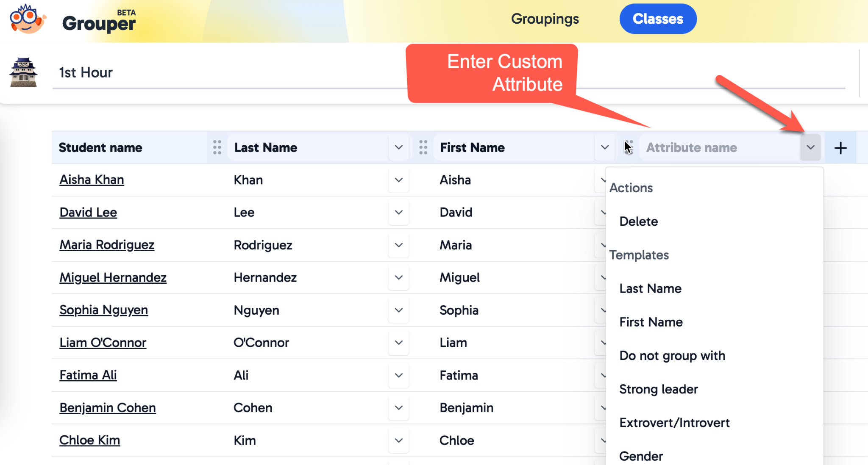868x465 pixels.
Task: Click the Last Name column header field
Action: pyautogui.click(x=308, y=147)
